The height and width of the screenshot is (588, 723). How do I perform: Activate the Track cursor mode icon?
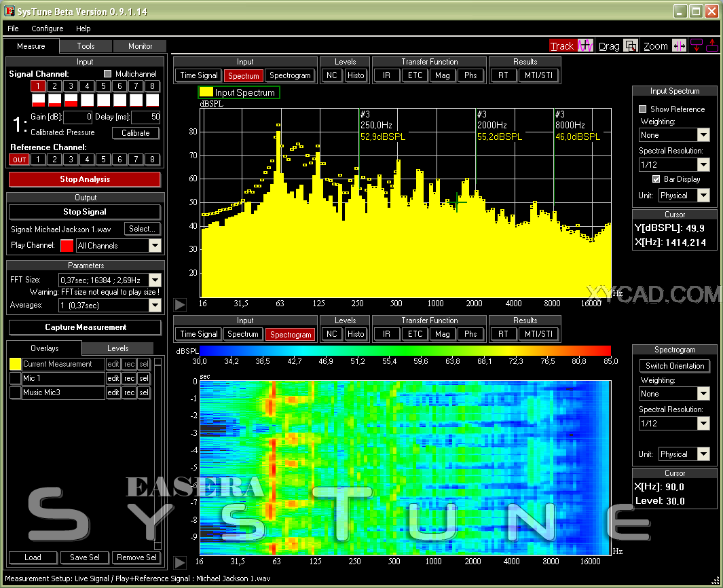[x=585, y=45]
